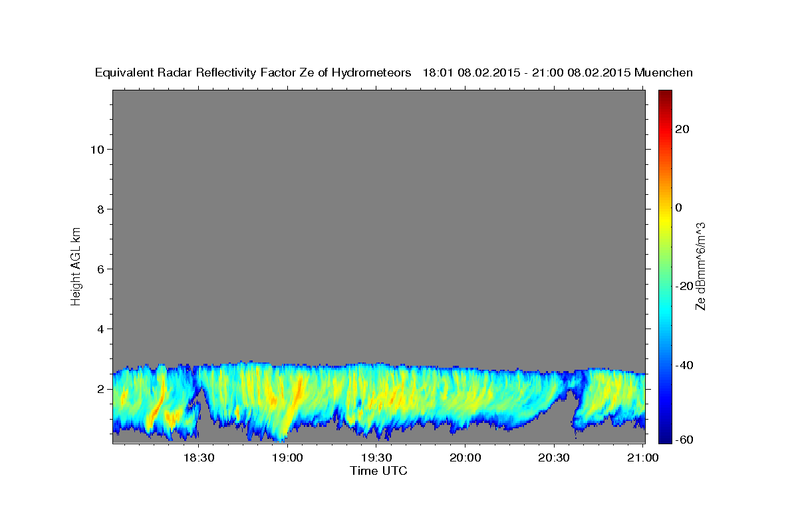The image size is (798, 532).
Task: Click the colorbar tick value '-40'
Action: [684, 364]
